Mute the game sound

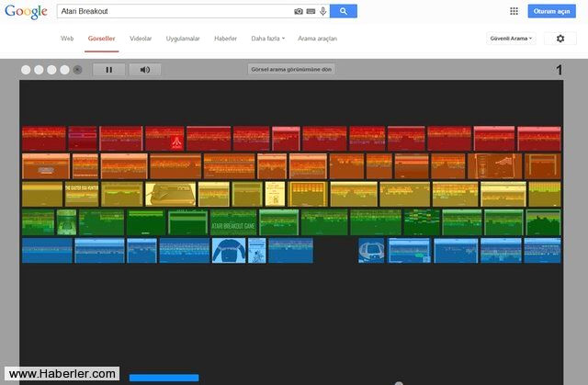coord(145,70)
